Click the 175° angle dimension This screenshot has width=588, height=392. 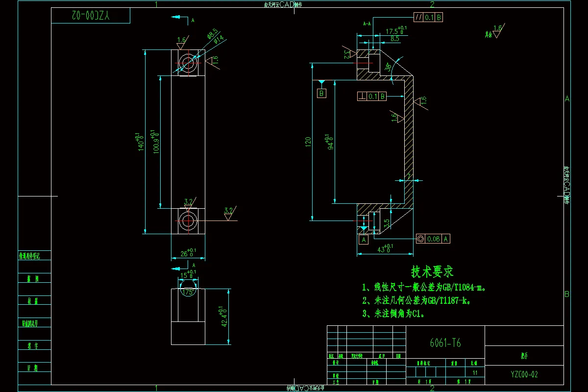(188, 292)
